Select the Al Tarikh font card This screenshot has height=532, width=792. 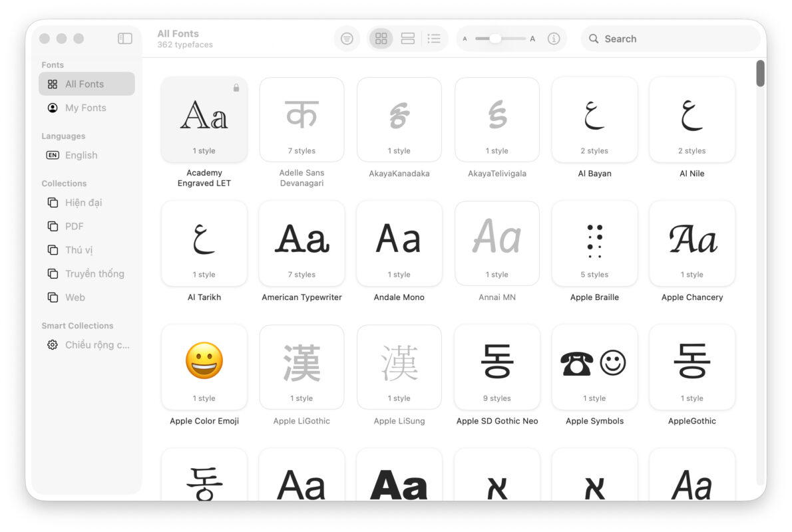pyautogui.click(x=204, y=243)
